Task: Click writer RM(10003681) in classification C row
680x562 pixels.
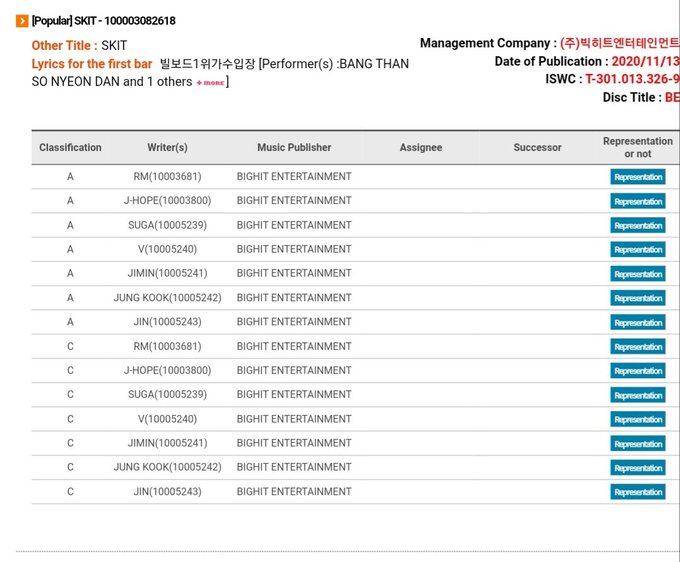Action: [167, 346]
